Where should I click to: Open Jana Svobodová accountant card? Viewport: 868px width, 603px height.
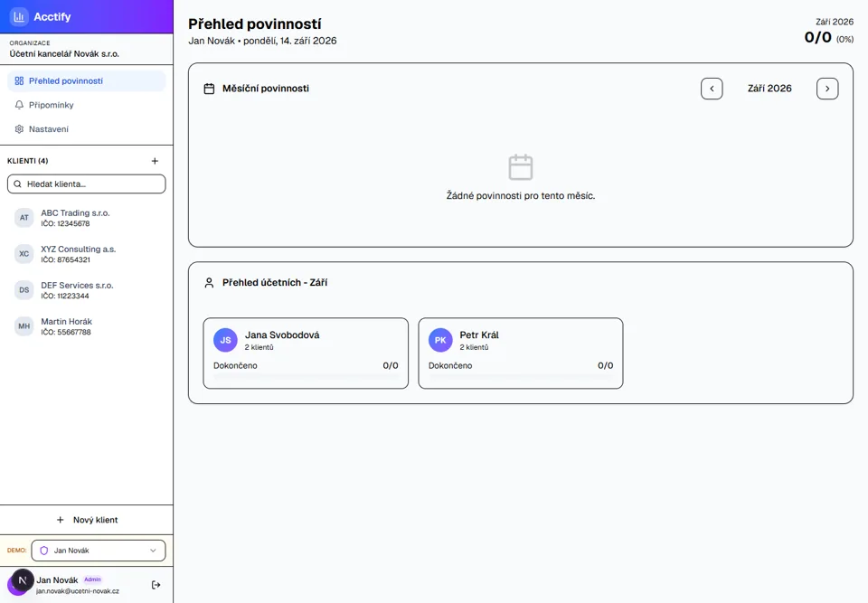[x=306, y=353]
